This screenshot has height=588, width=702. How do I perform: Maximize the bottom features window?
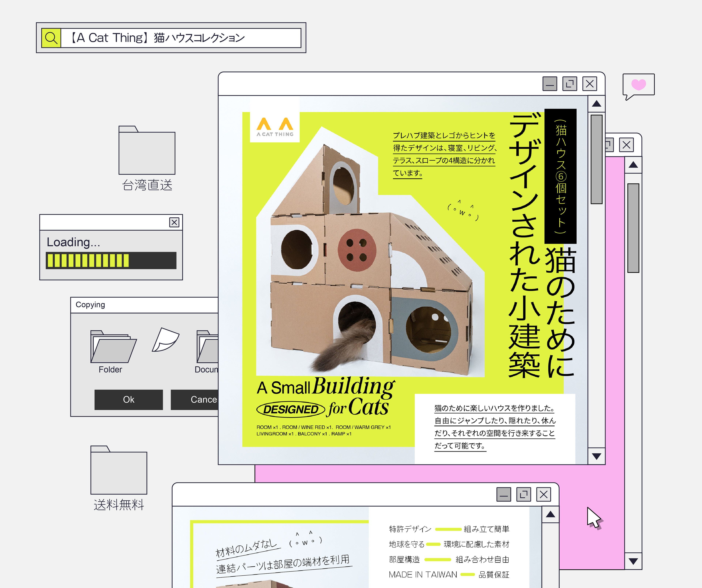(x=524, y=494)
